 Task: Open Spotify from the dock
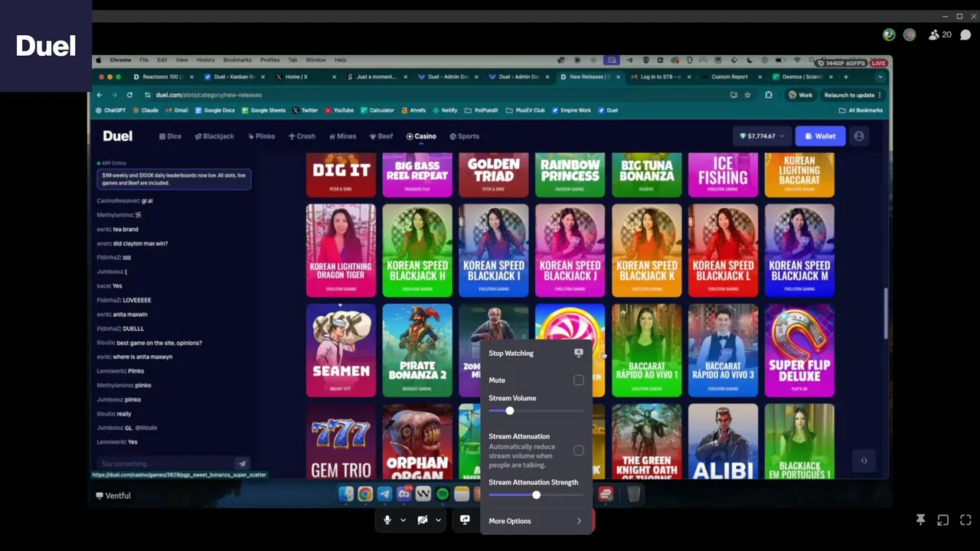443,494
